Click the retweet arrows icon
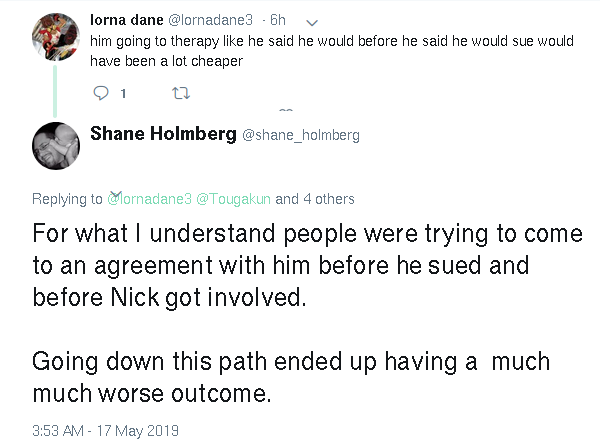 [x=181, y=93]
